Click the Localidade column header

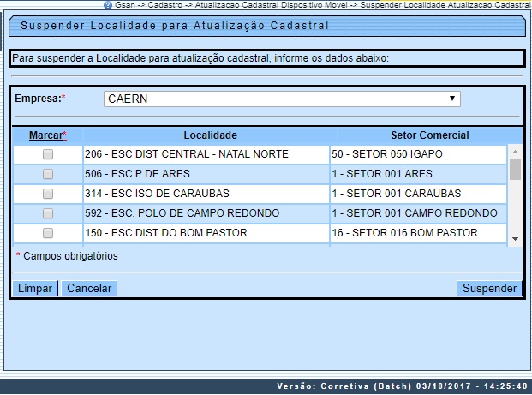210,135
